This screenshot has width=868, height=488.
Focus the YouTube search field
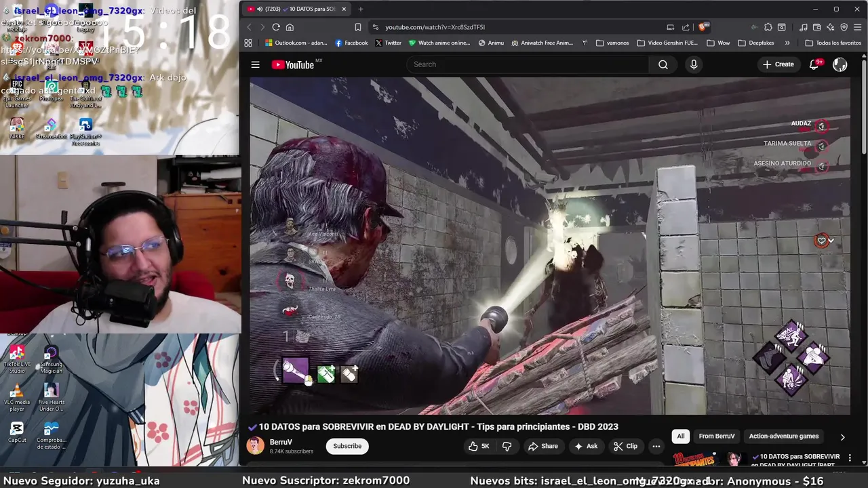pos(528,64)
